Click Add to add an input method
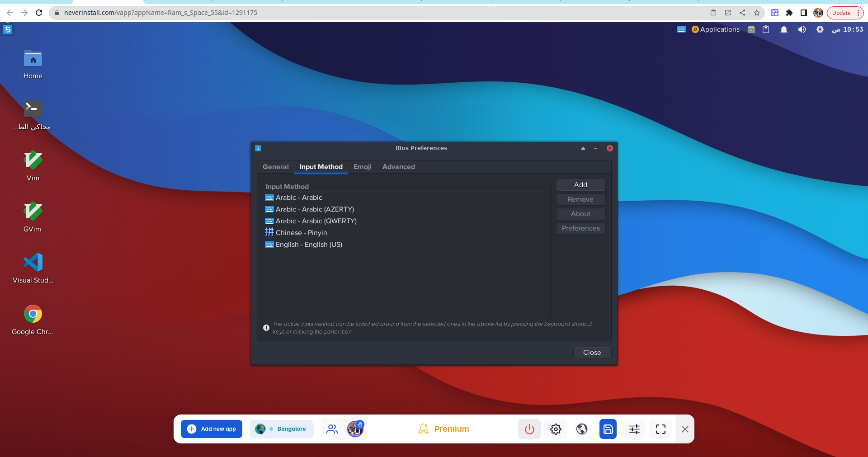This screenshot has height=457, width=868. coord(580,185)
